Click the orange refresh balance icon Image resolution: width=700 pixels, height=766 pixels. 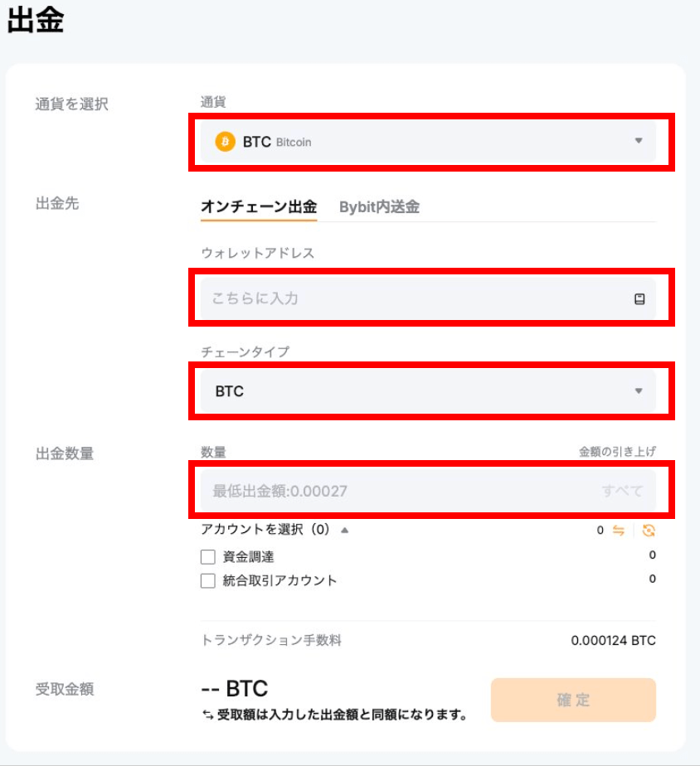click(x=649, y=531)
